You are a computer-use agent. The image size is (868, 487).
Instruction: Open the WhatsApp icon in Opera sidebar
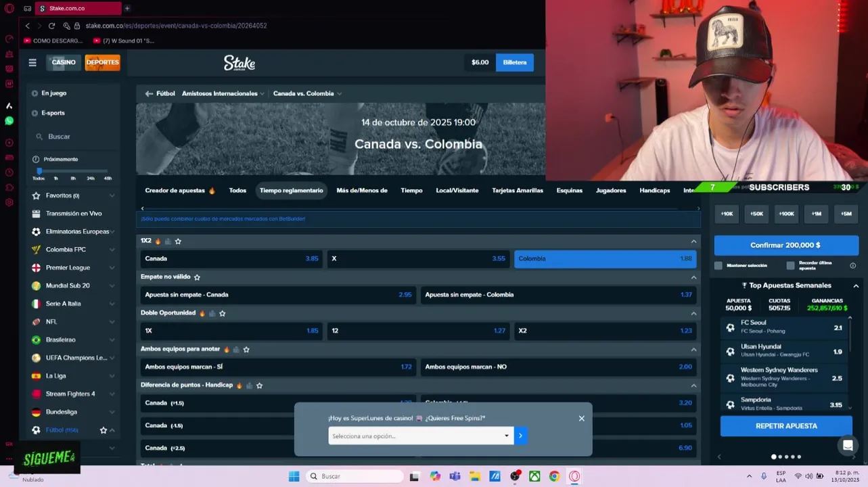click(x=9, y=120)
